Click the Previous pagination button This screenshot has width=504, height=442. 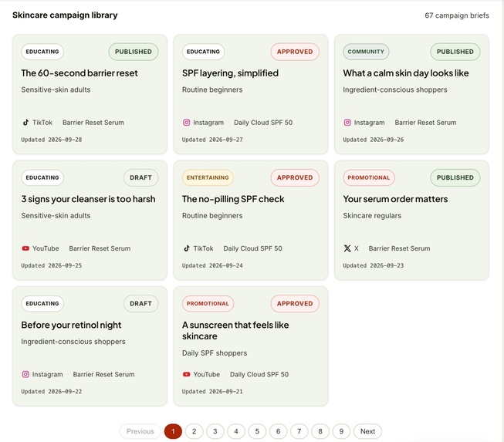140,431
